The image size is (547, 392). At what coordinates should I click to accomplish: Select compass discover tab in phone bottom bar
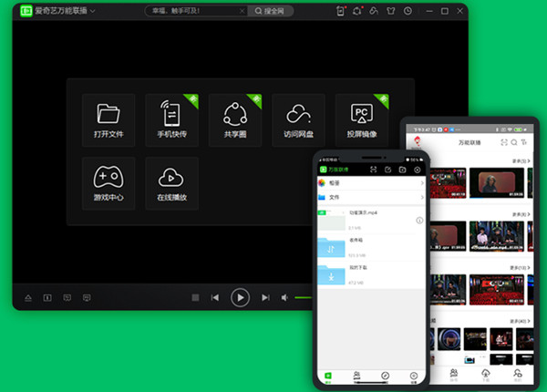coord(385,376)
